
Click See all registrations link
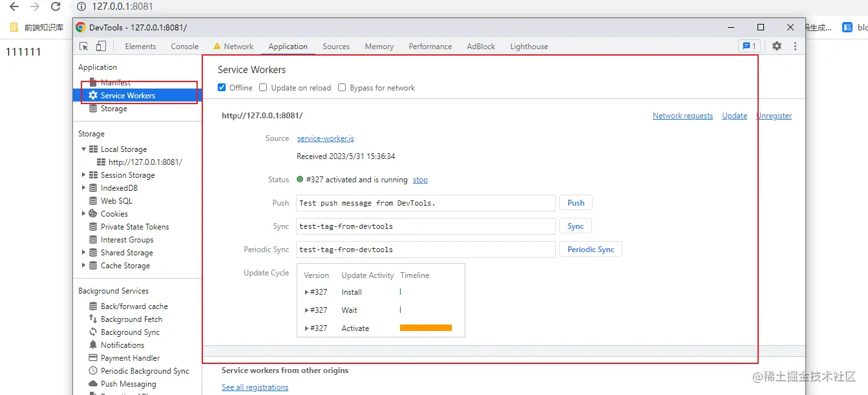pyautogui.click(x=255, y=387)
